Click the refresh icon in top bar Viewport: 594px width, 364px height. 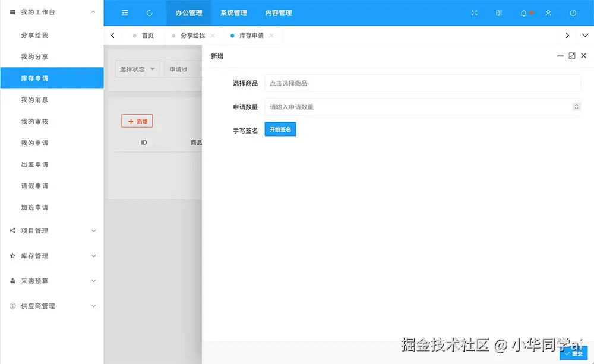tap(150, 13)
